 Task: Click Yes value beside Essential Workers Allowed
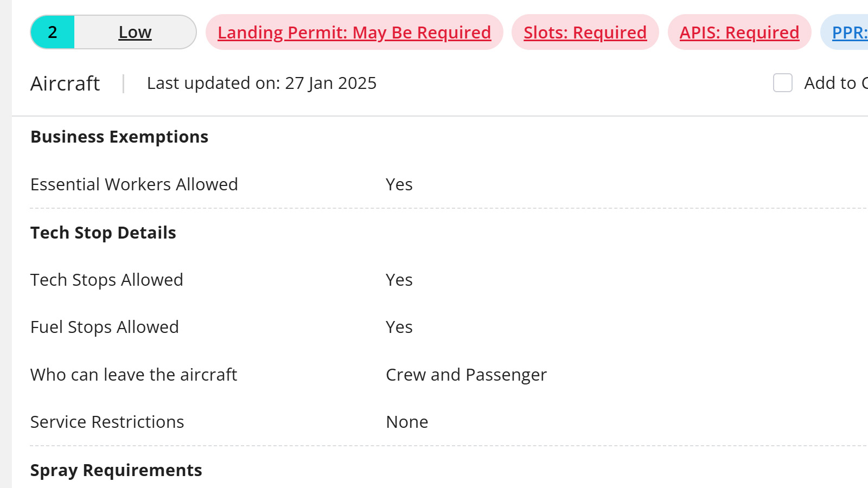pyautogui.click(x=399, y=184)
